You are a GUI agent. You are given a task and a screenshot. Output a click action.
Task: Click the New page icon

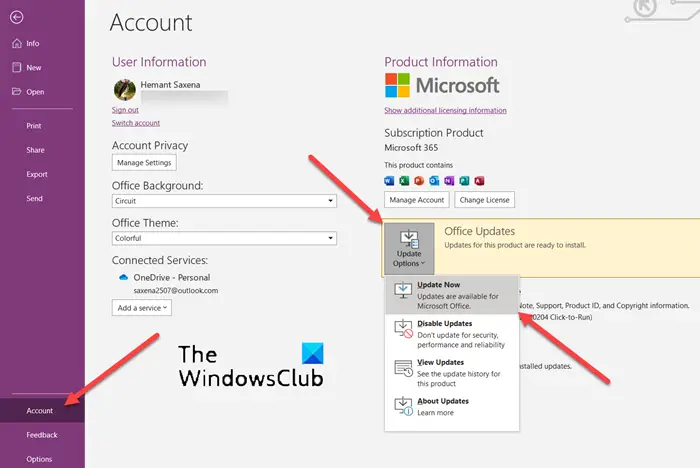click(x=17, y=67)
